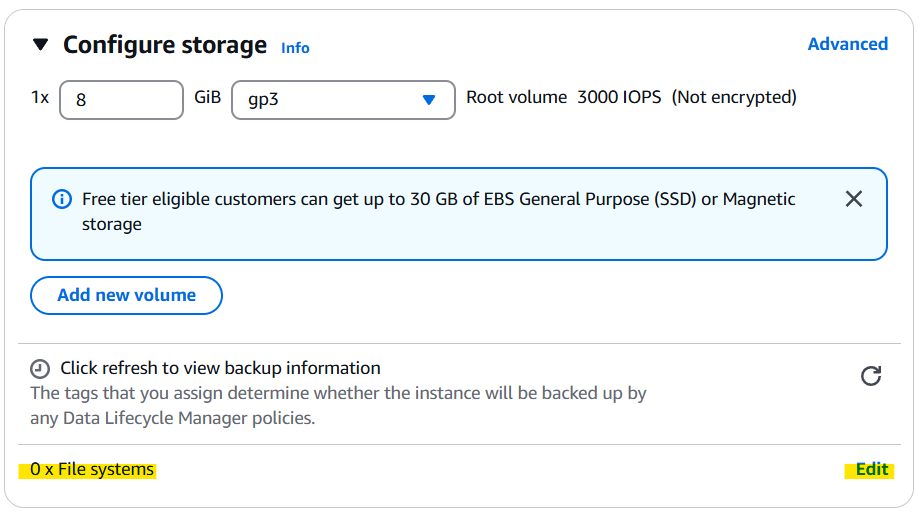
Task: Switch to Advanced storage settings
Action: [847, 44]
